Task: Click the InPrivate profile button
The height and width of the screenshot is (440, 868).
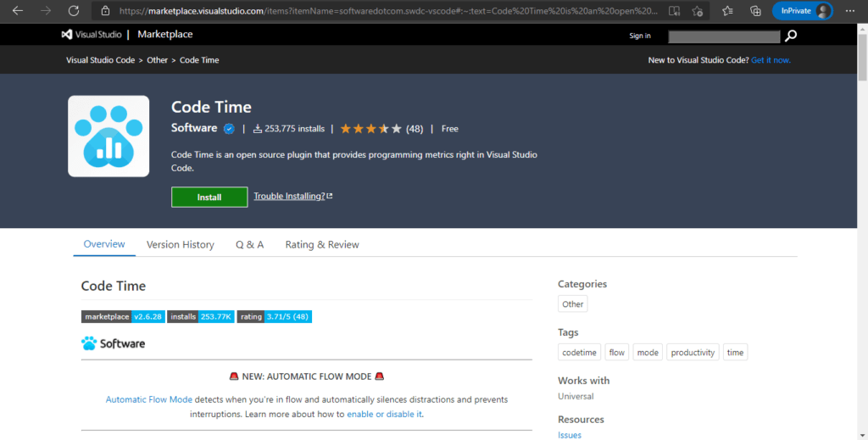Action: 802,10
